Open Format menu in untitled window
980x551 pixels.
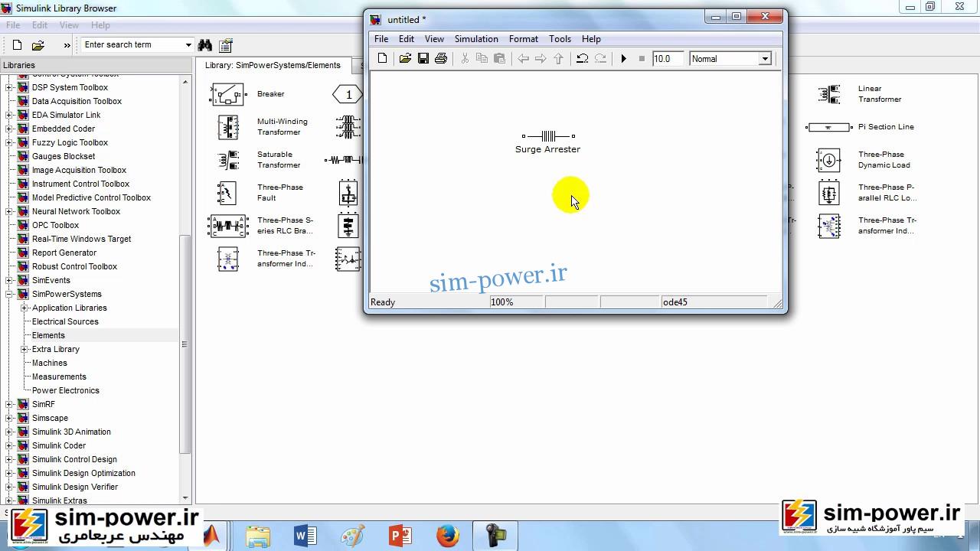click(x=524, y=39)
